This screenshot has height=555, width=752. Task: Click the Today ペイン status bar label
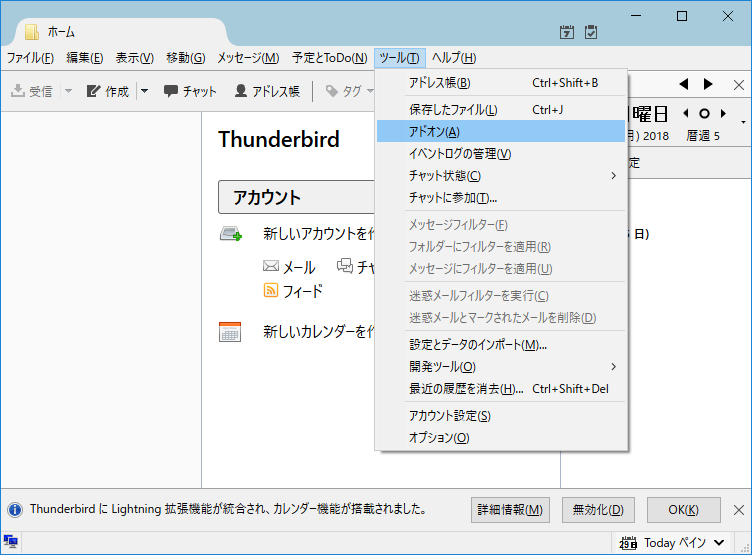coord(674,543)
